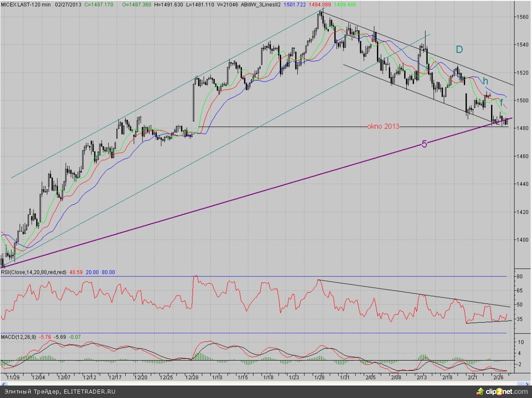
Task: Click the RSI 80 level on the axis
Action: [519, 276]
